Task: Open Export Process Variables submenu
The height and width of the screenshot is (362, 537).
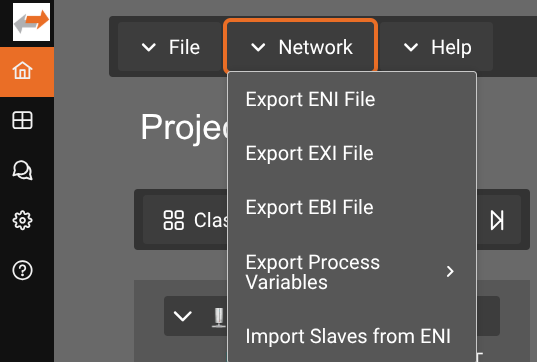Action: point(352,272)
